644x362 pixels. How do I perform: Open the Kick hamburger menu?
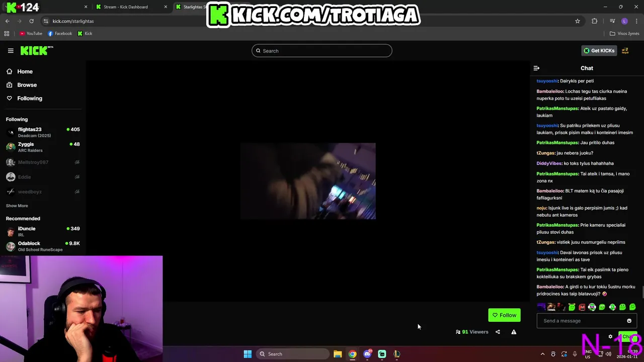[x=11, y=51]
